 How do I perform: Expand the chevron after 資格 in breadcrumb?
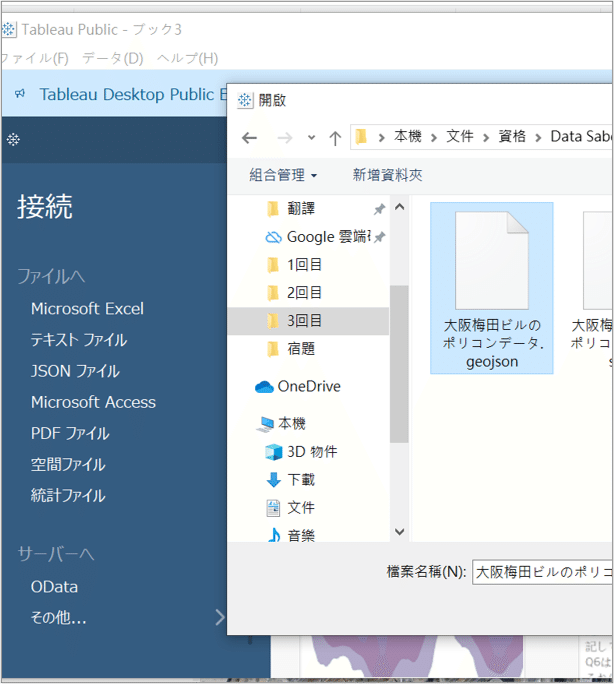[538, 138]
